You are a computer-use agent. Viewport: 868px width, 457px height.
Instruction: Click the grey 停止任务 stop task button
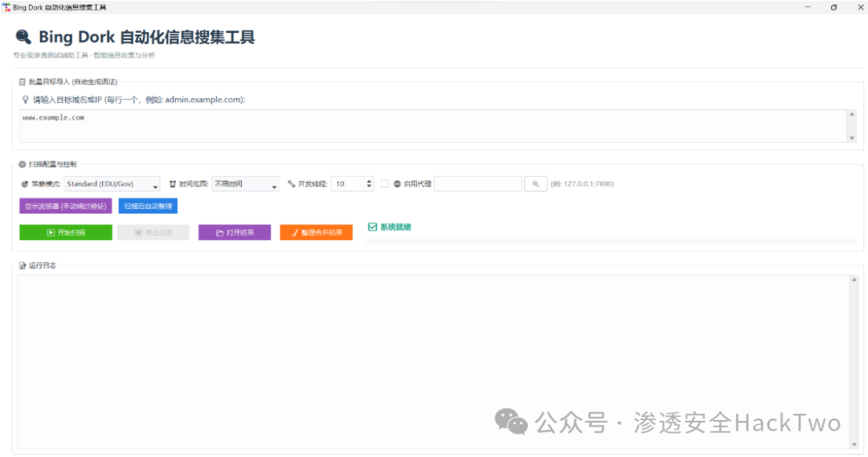click(x=154, y=232)
